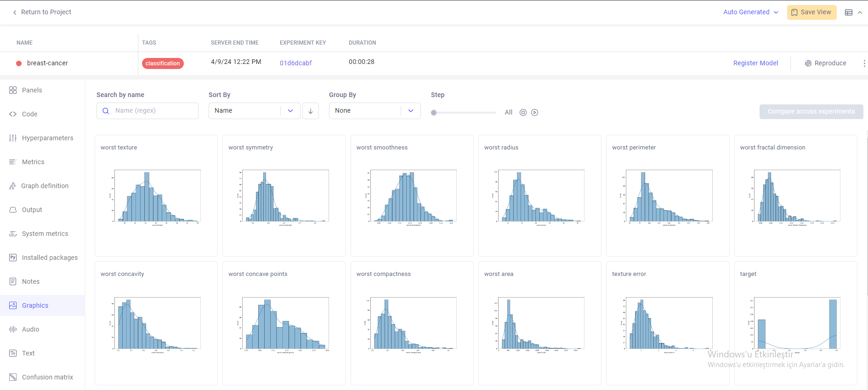This screenshot has height=390, width=868.
Task: Open the worst area histogram
Action: 540,323
